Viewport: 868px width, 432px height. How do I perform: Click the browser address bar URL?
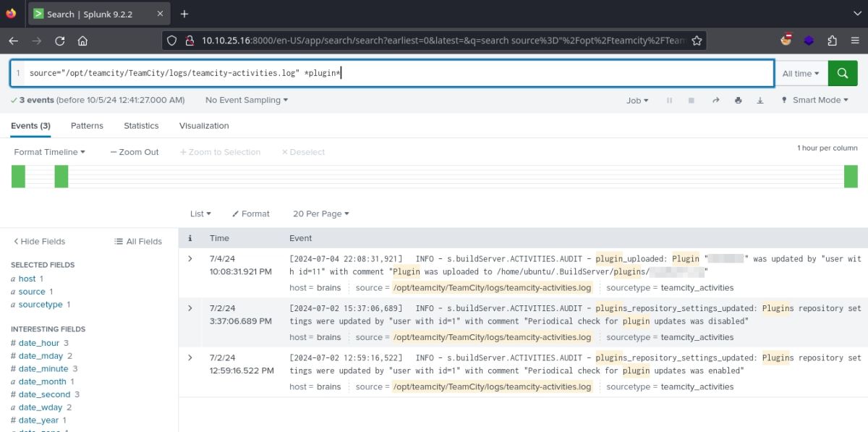[x=443, y=41]
